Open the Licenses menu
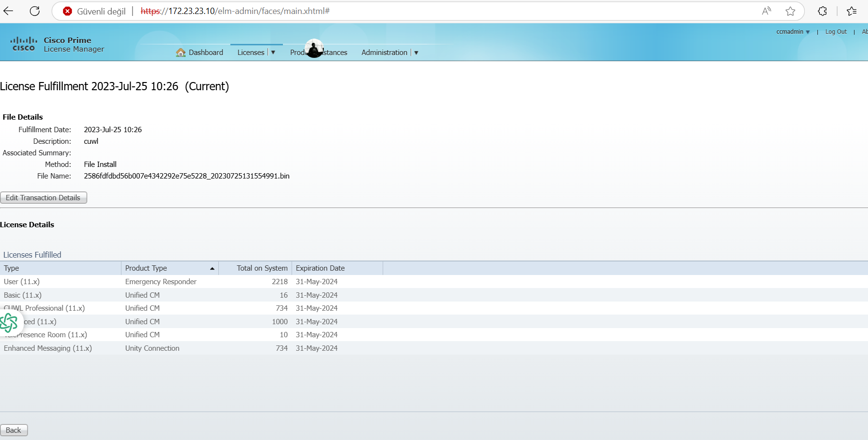868x440 pixels. click(x=251, y=53)
